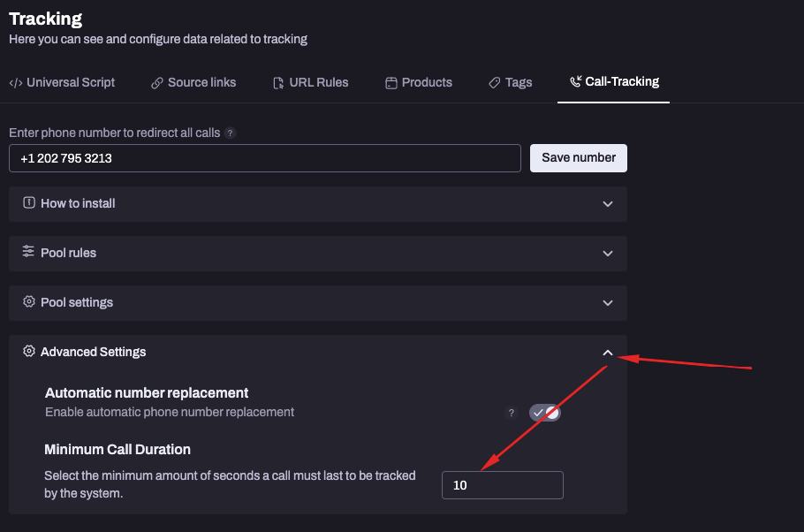
Task: Click the filter icon next to Pool rules
Action: [x=27, y=253]
